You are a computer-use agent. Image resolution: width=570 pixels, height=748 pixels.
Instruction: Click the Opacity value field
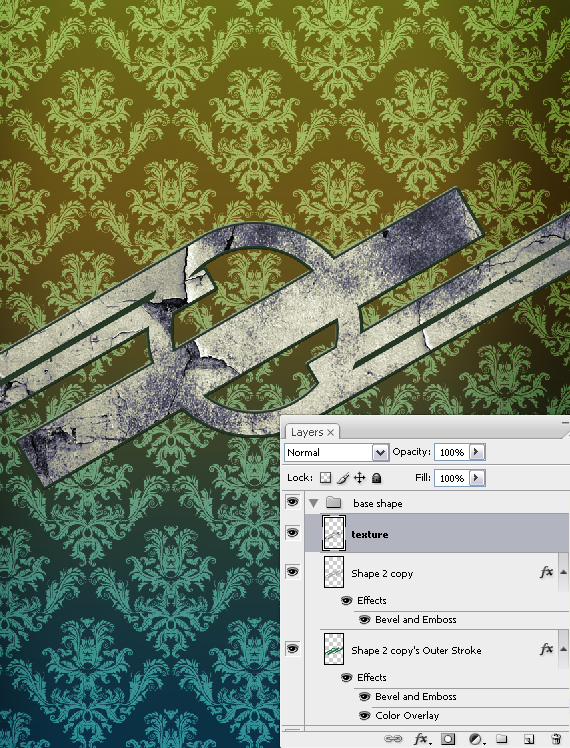[x=452, y=452]
